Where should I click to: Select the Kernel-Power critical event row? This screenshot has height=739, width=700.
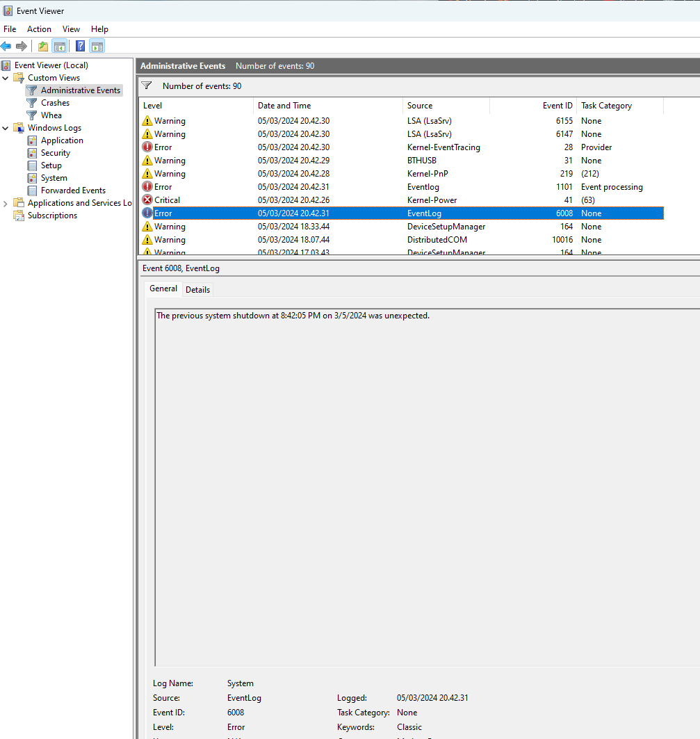pos(402,200)
